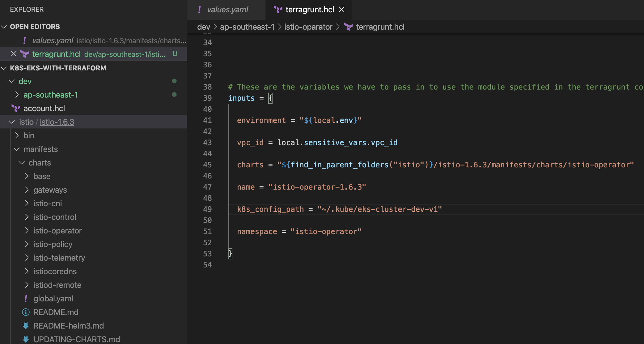Select the terragrunt.hcl editor tab
Screen dimensions: 644x344
point(309,10)
